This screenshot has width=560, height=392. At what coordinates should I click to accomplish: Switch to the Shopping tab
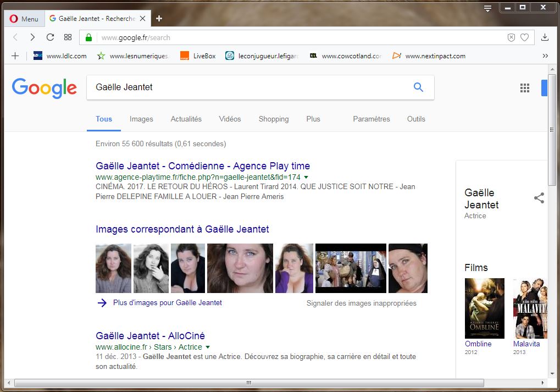pos(274,119)
